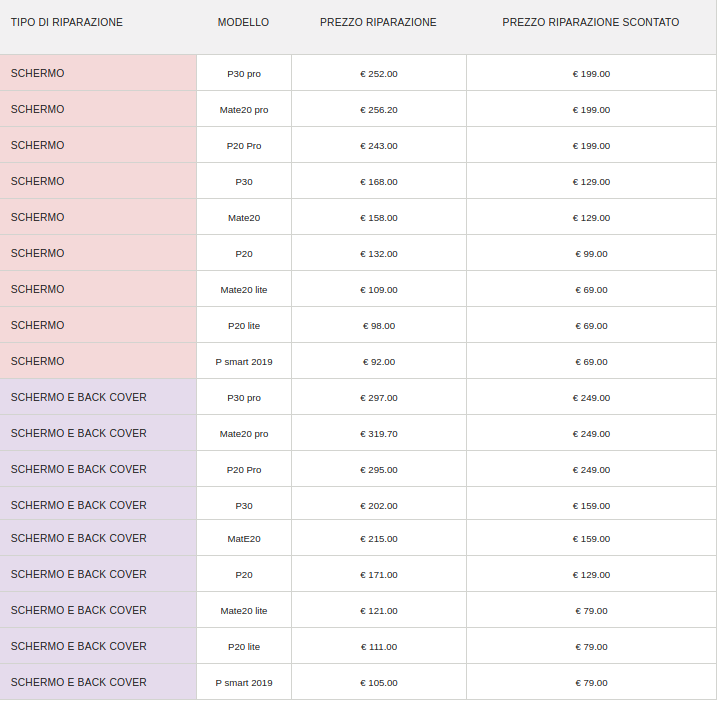Screen dimensions: 726x714
Task: Click € 129.00 in the € 171.00 row
Action: (591, 575)
